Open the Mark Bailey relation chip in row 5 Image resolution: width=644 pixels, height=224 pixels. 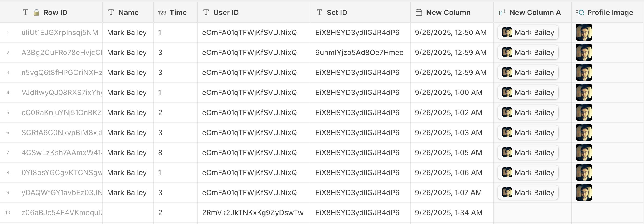528,113
